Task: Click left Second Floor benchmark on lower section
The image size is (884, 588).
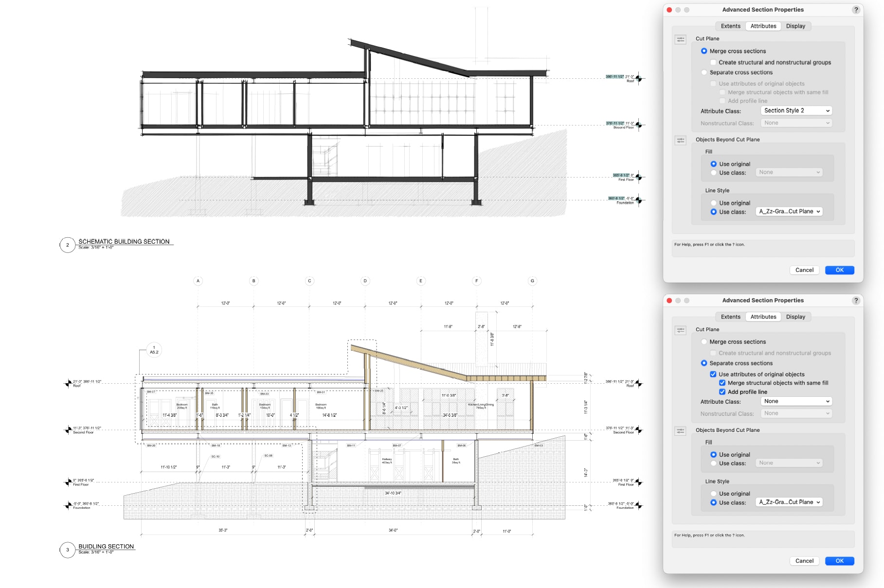Action: [68, 430]
